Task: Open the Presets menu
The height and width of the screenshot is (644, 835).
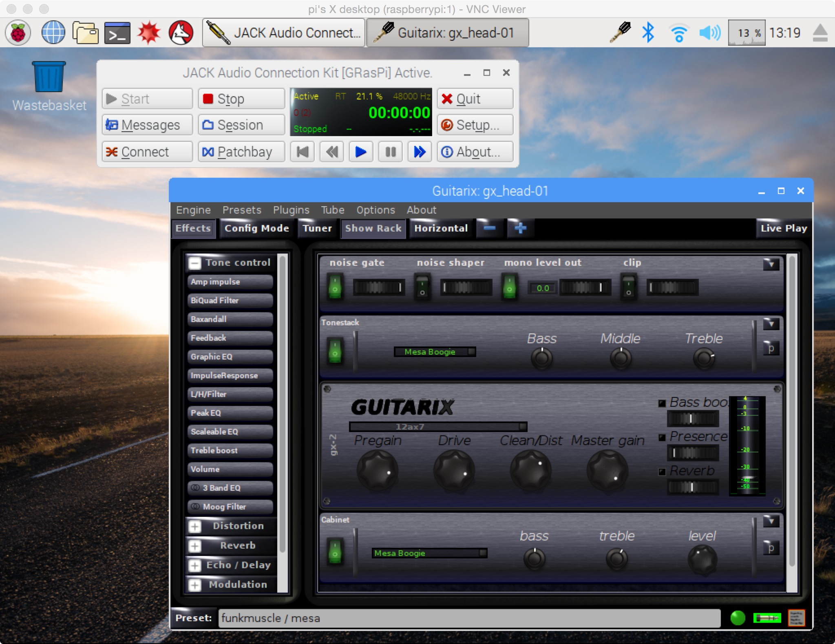Action: coord(242,210)
